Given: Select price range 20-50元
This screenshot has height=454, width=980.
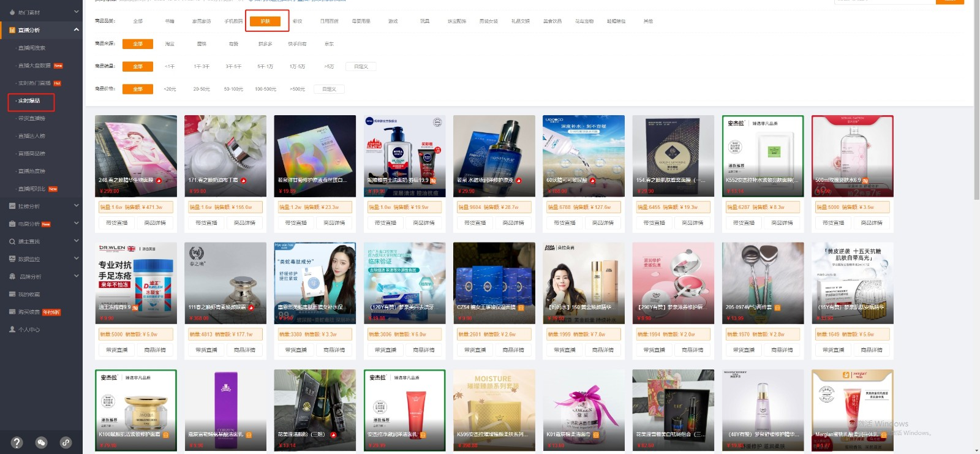Looking at the screenshot, I should point(202,89).
